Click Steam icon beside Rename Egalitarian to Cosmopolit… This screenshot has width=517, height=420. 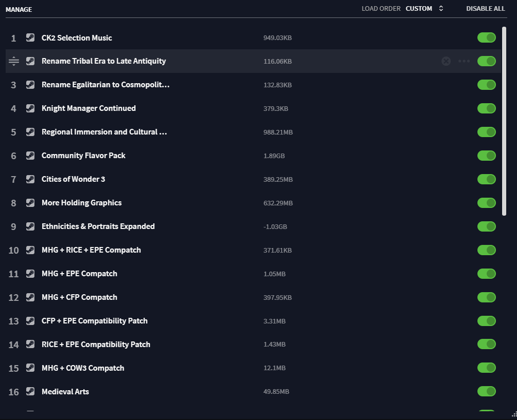click(x=30, y=85)
